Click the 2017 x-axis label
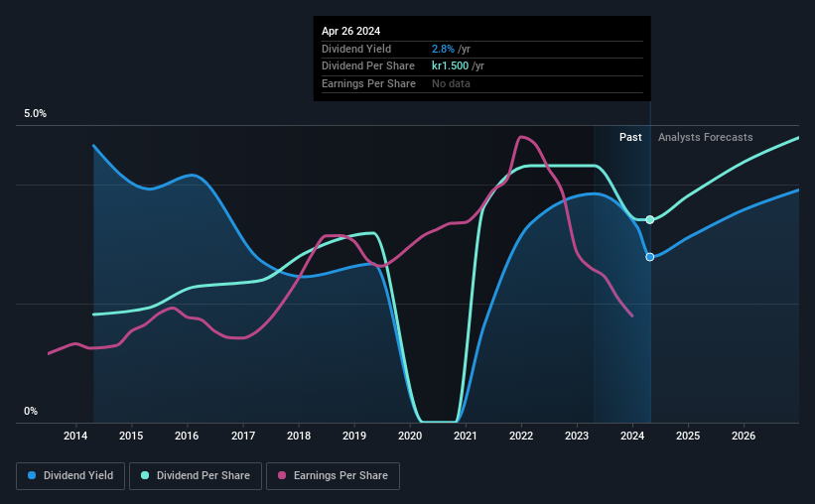This screenshot has width=815, height=504. click(x=243, y=436)
